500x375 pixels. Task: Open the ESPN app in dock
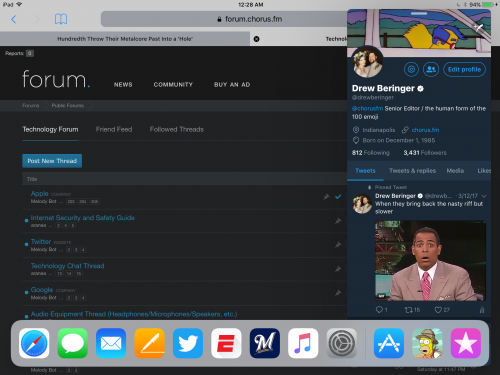point(226,343)
